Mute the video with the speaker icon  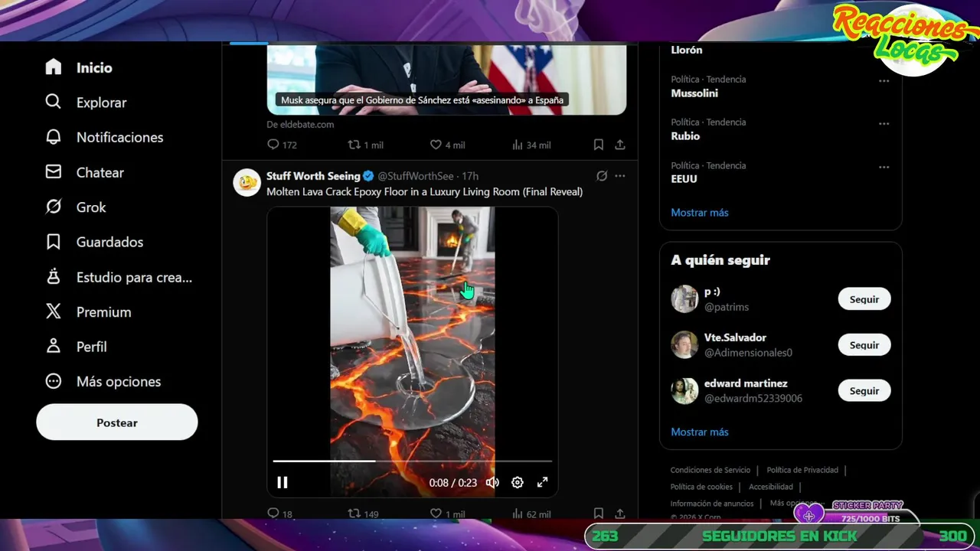click(492, 482)
